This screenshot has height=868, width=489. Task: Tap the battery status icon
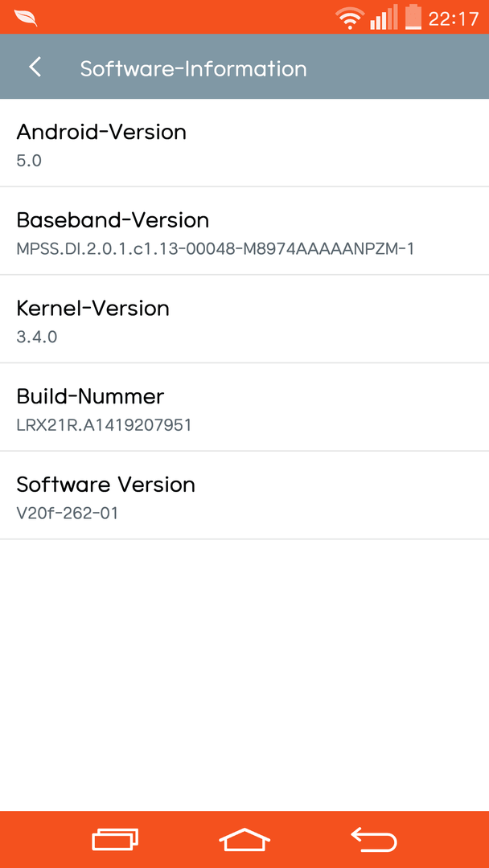click(x=413, y=17)
